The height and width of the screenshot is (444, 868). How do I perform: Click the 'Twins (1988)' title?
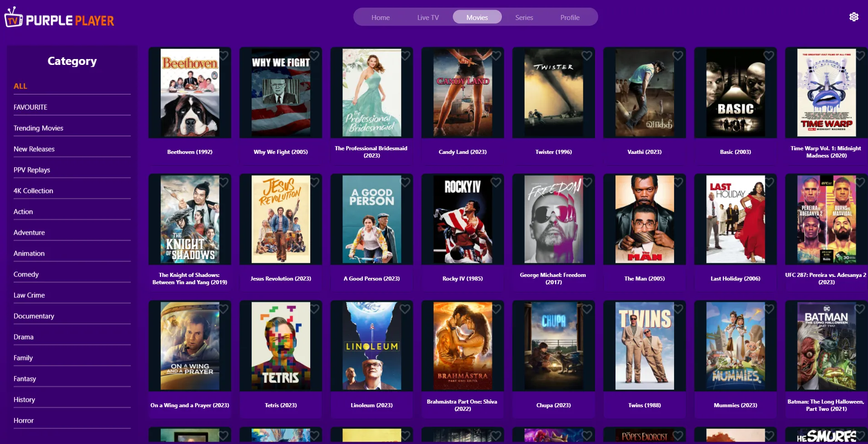click(645, 405)
